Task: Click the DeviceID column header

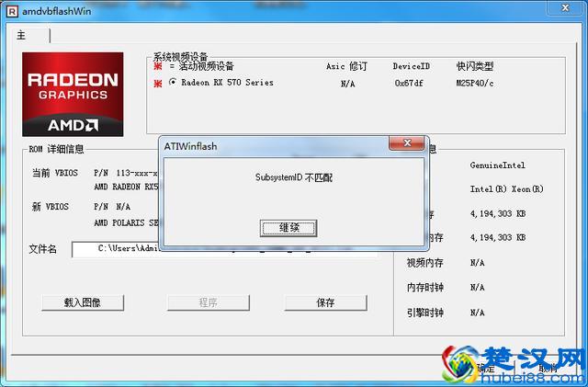Action: click(x=412, y=66)
